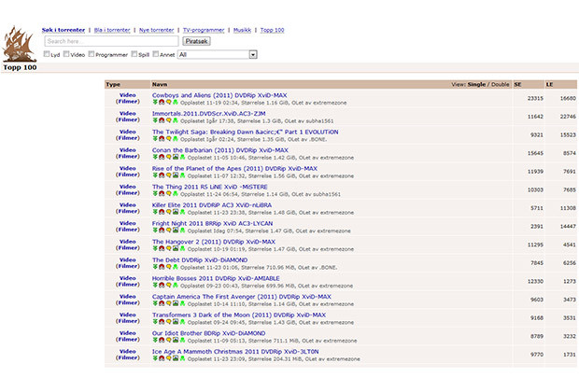579x392 pixels.
Task: Click the red magnet icon for Immortals
Action: click(x=162, y=120)
